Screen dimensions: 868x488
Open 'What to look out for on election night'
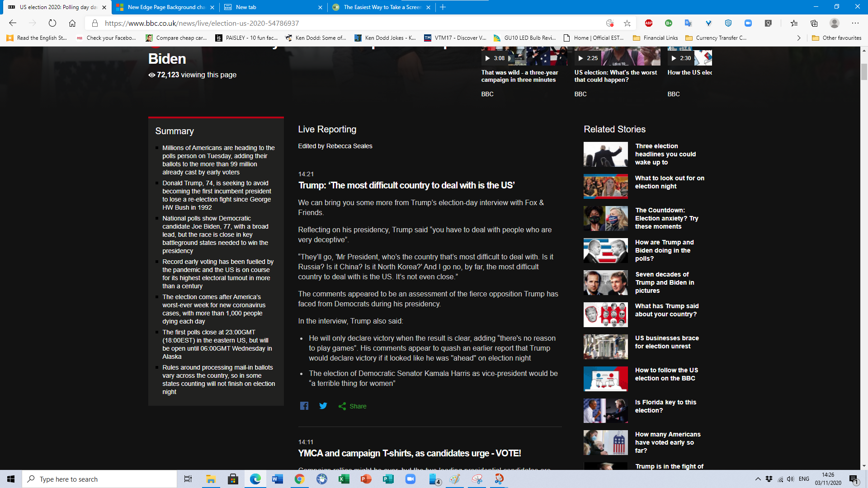[670, 182]
